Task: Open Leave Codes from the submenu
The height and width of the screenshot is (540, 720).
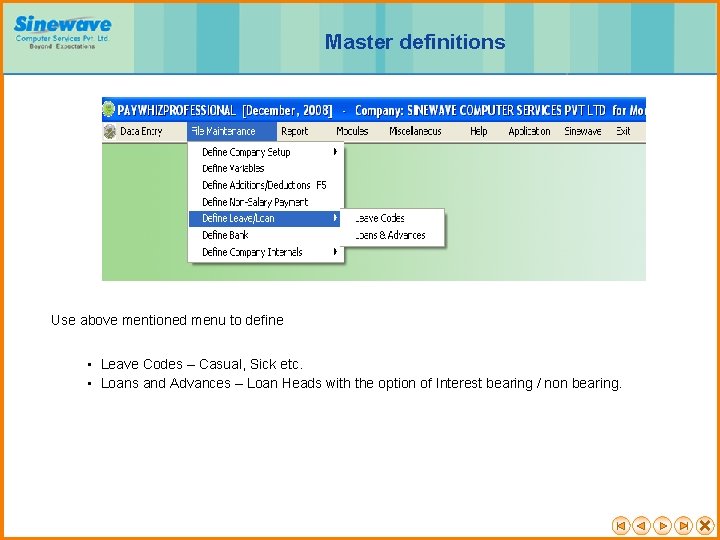Action: pos(393,218)
